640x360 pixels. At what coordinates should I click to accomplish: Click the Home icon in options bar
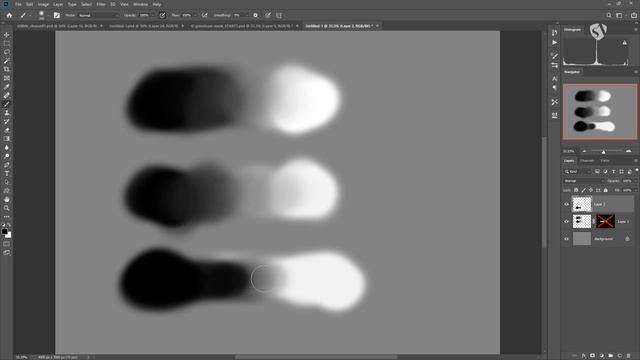[9, 15]
